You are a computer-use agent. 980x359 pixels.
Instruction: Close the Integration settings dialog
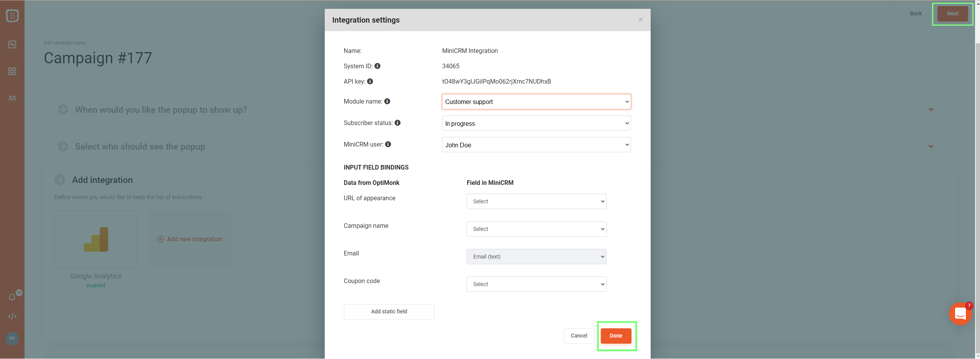click(641, 20)
